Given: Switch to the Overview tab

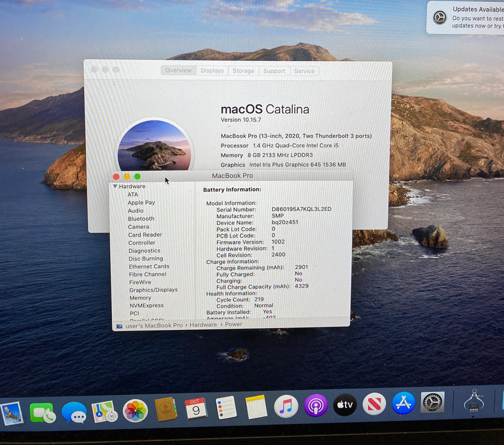Looking at the screenshot, I should (178, 71).
